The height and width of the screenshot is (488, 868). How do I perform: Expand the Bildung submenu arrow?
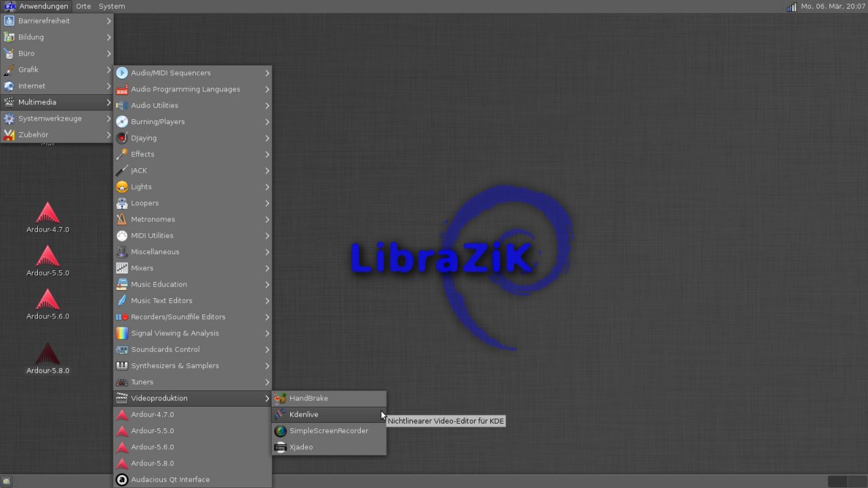point(108,37)
